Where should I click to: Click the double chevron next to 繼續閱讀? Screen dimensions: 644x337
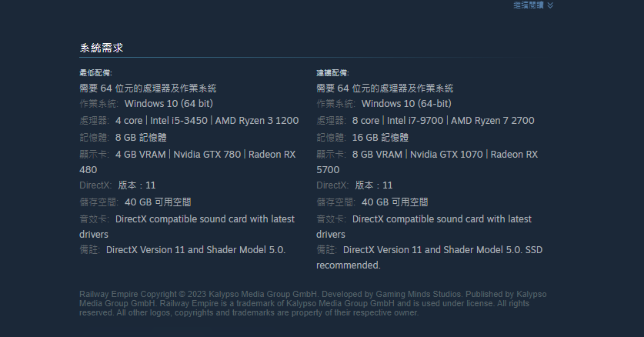click(550, 5)
